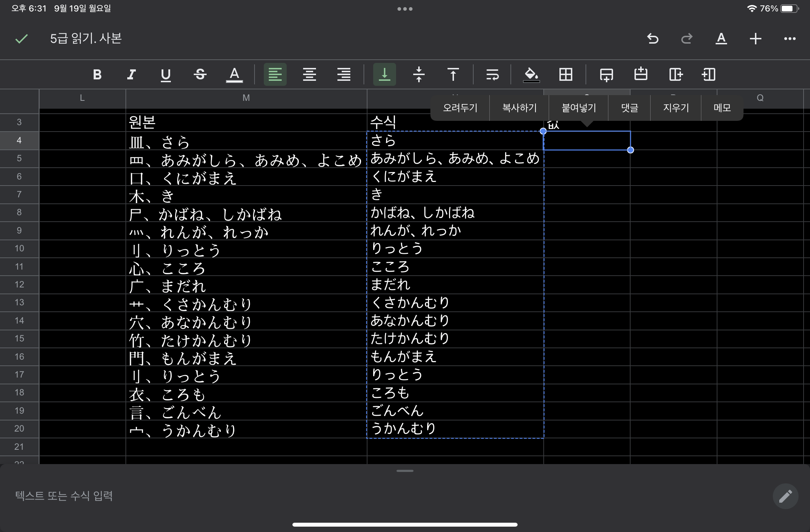Image resolution: width=810 pixels, height=532 pixels.
Task: Tap the pencil edit button
Action: coord(785,496)
